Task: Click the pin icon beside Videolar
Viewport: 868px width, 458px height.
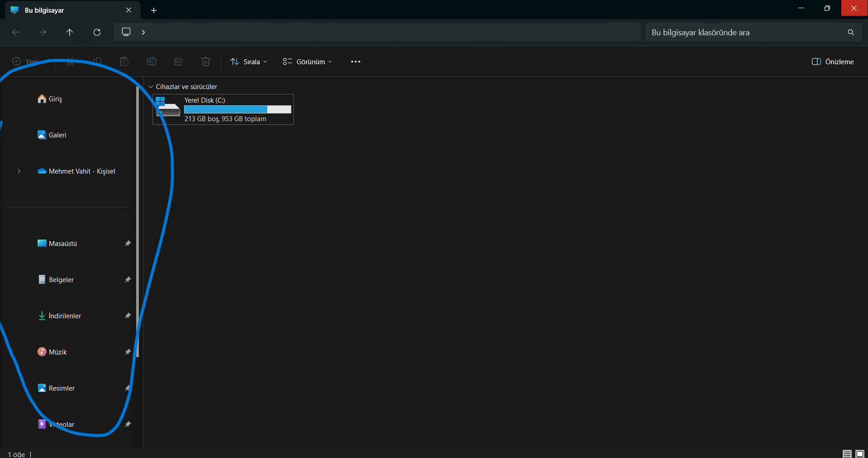Action: [128, 424]
